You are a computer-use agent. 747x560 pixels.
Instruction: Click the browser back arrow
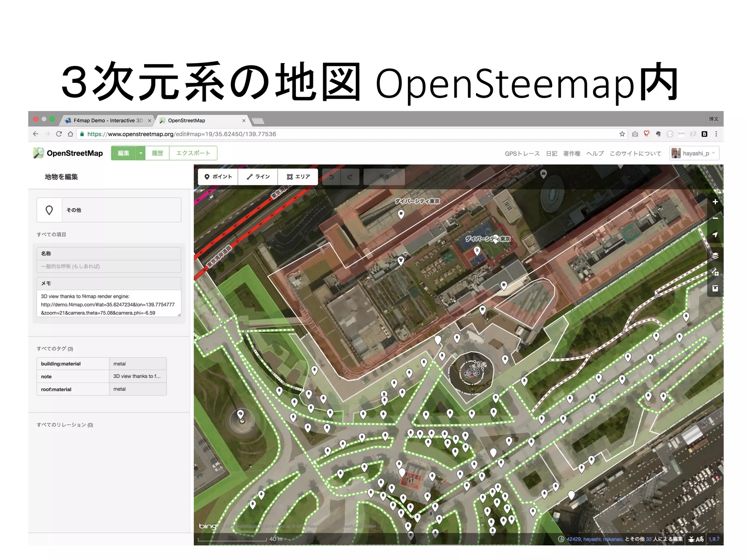coord(35,134)
